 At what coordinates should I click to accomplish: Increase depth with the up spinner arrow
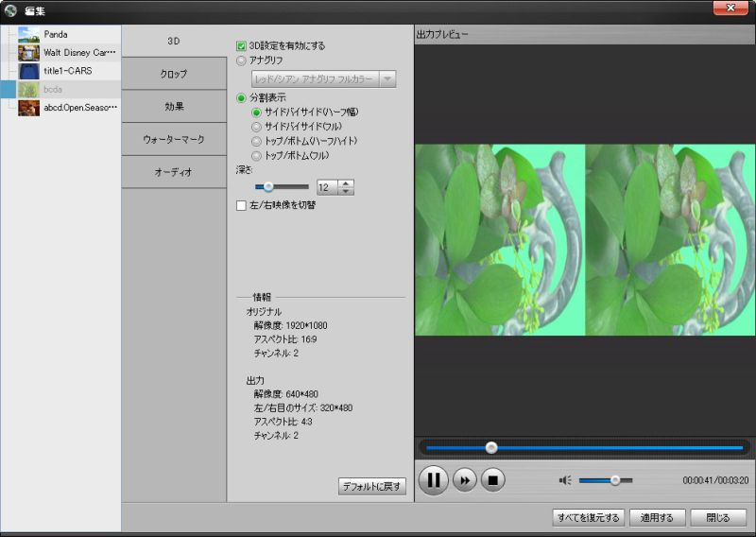pos(346,183)
